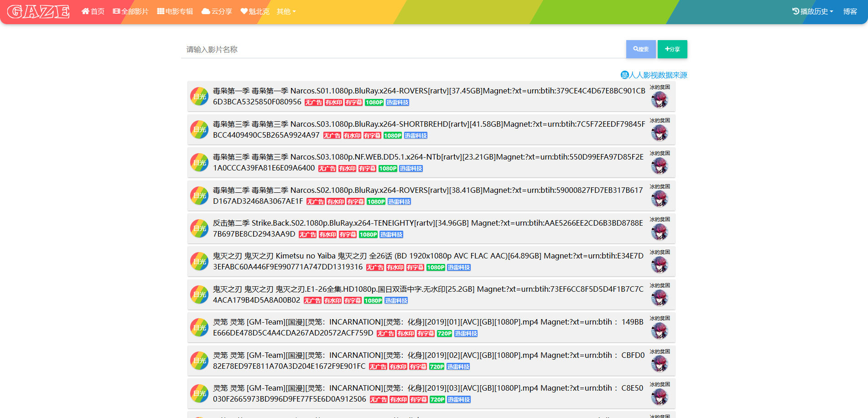Click 目光 icon on Narcos.S03 NF.WEB row
This screenshot has height=418, width=868.
click(199, 162)
